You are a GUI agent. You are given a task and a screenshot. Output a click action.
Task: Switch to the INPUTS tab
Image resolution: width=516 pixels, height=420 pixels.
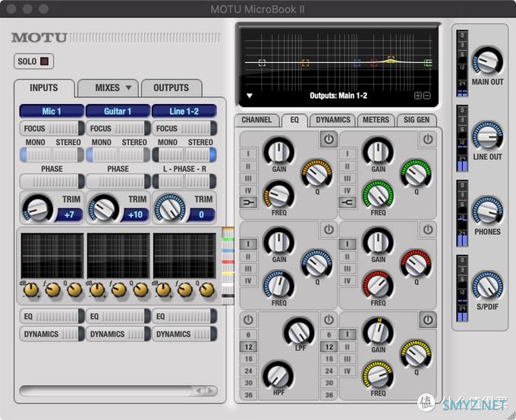tap(44, 88)
